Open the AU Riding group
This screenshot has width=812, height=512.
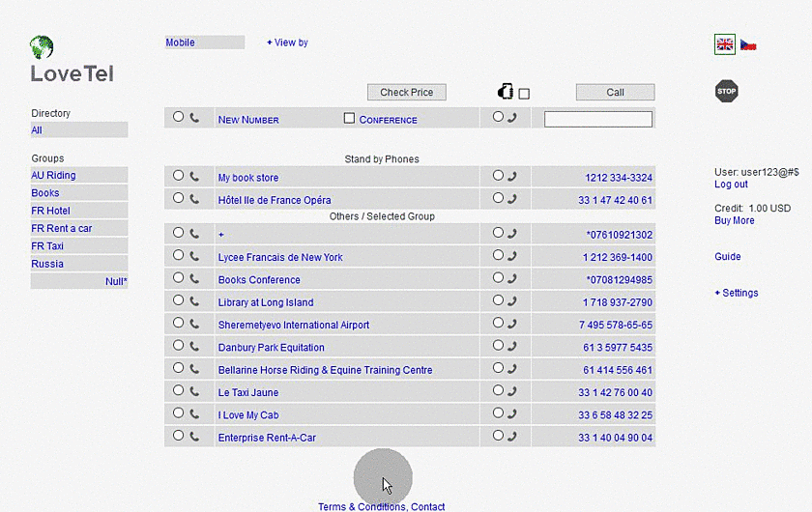[x=53, y=176]
